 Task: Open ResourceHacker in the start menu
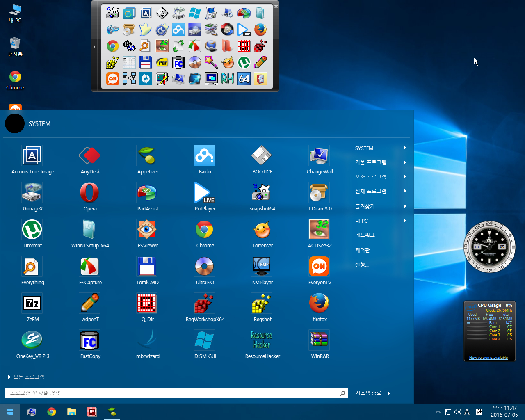point(262,345)
